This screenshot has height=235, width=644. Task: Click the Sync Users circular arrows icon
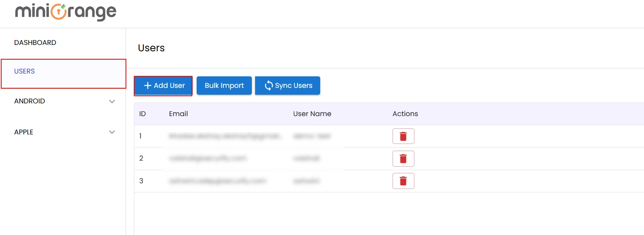269,85
